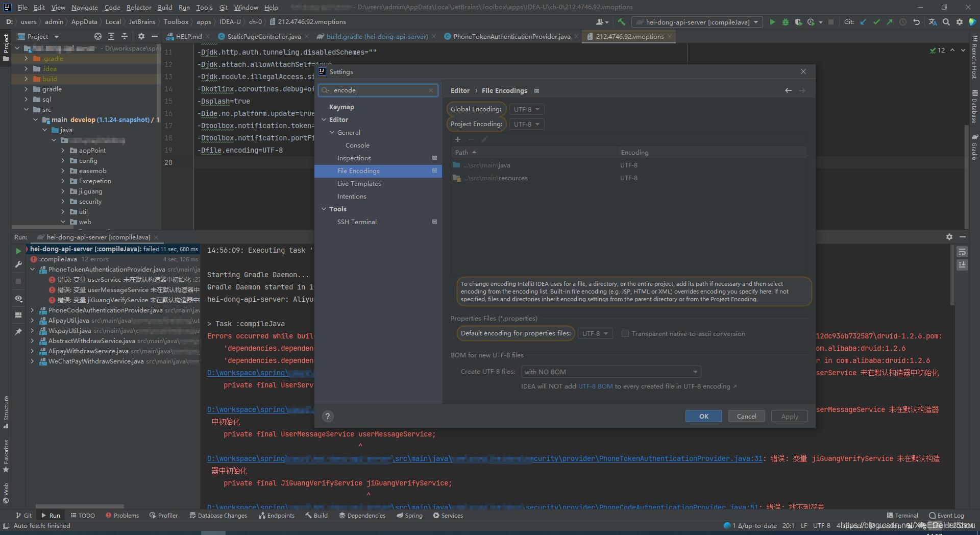Open the Spring tool window

tap(409, 516)
